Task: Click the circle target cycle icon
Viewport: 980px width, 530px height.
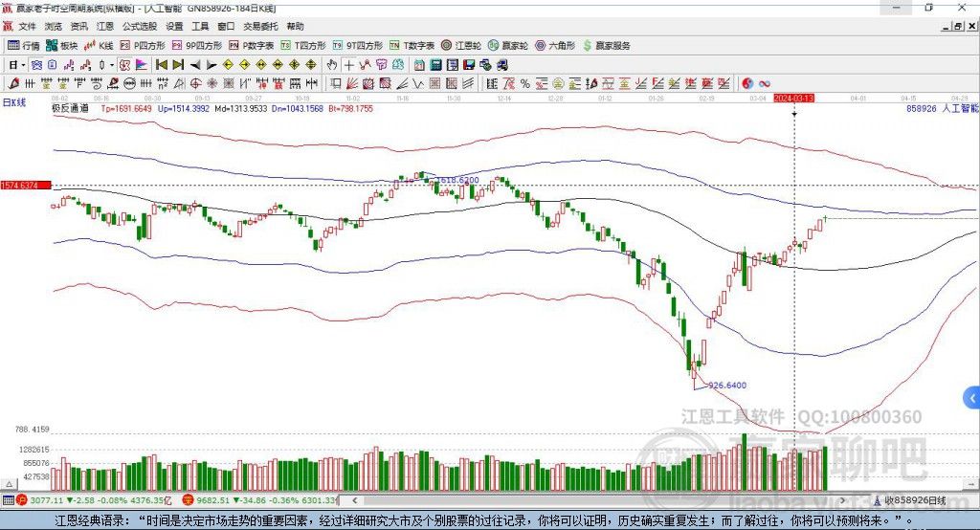Action: click(195, 84)
